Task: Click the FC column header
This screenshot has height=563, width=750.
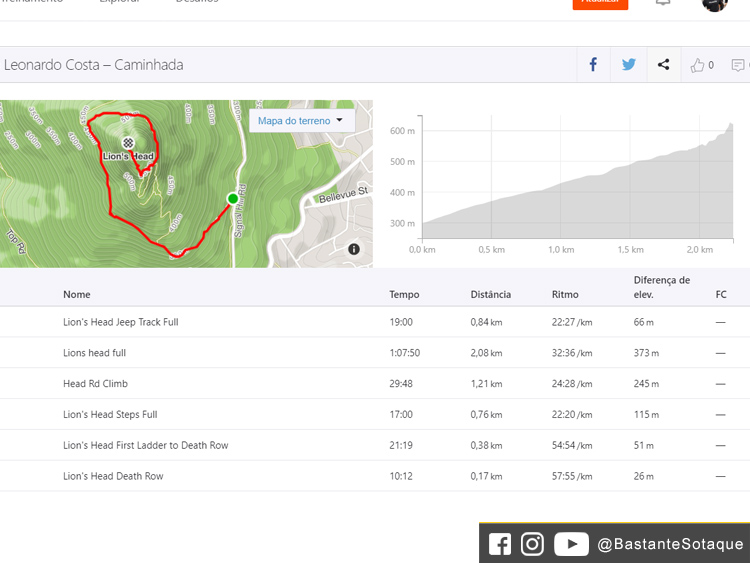Action: (721, 294)
